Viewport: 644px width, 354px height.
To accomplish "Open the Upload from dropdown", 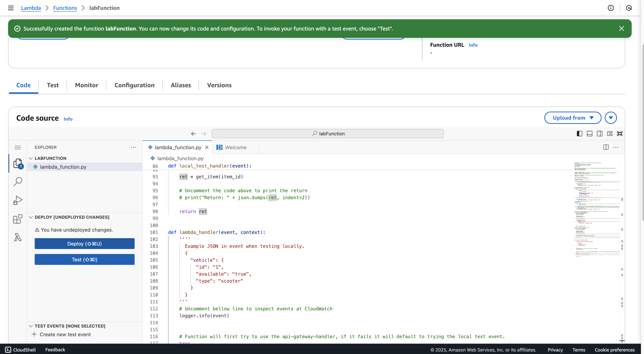I will click(x=573, y=118).
